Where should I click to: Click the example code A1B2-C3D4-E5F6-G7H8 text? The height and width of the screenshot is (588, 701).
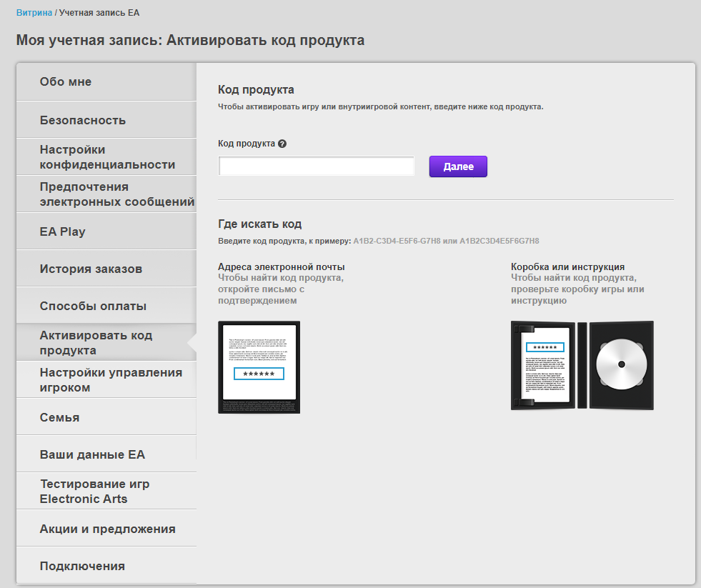tap(397, 241)
